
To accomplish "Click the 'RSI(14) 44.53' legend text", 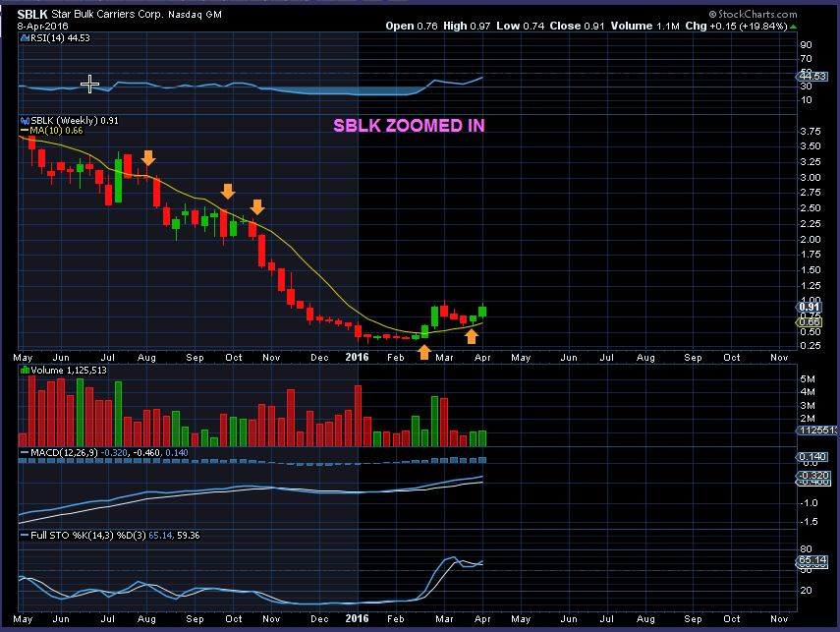I will pyautogui.click(x=60, y=38).
